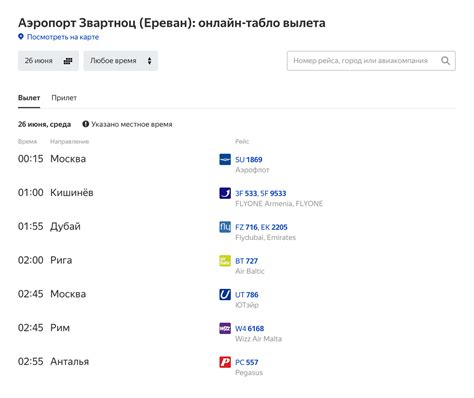This screenshot has height=398, width=474.
Task: Click the 02:45 Москва departure row
Action: click(x=237, y=299)
